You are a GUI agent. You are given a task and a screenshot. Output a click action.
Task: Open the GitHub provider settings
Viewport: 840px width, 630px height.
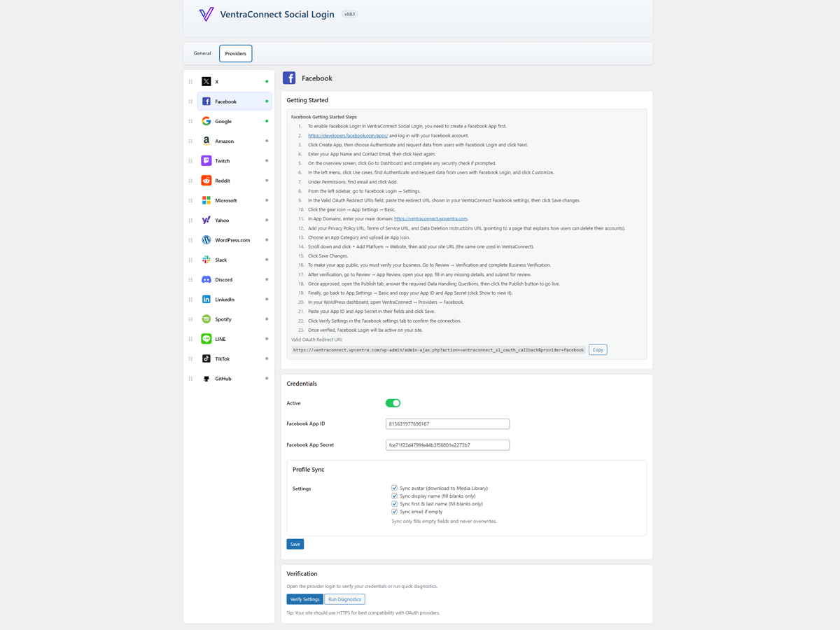click(206, 378)
